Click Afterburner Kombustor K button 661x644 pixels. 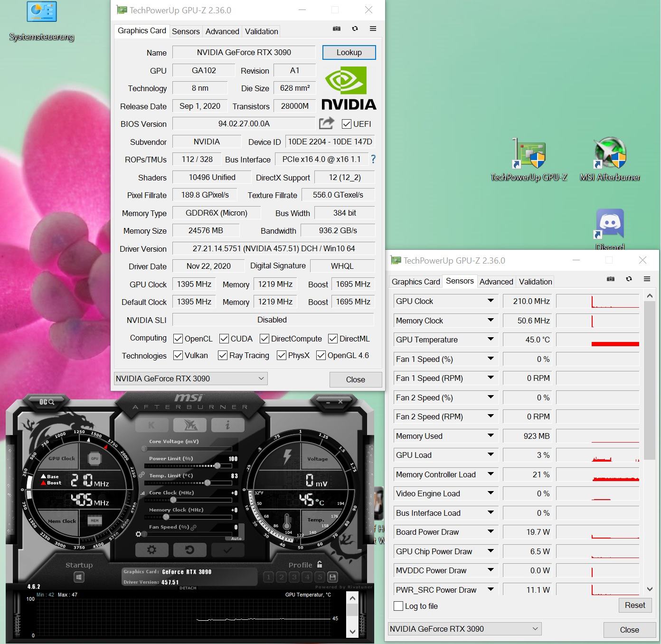tap(151, 425)
